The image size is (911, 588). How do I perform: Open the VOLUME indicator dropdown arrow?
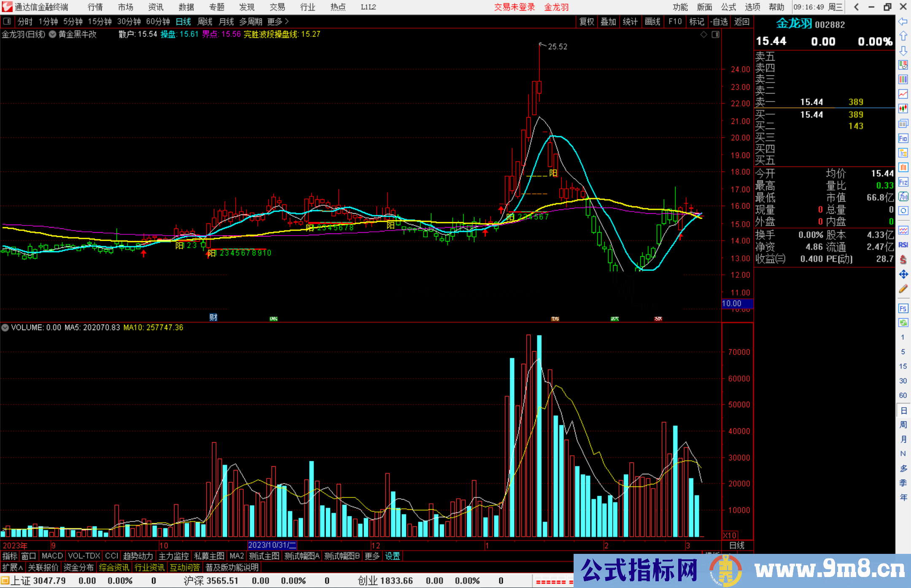[x=5, y=328]
